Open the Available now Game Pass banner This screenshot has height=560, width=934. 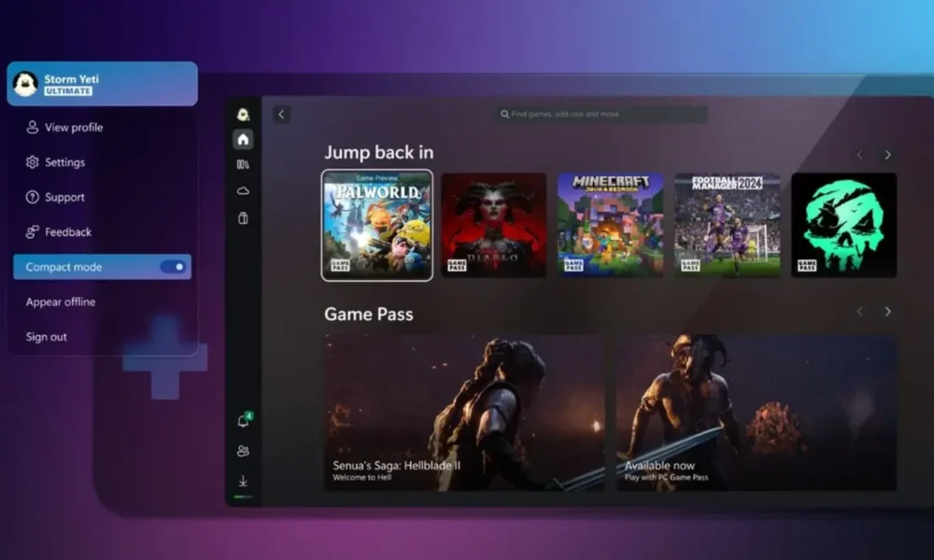coord(757,413)
